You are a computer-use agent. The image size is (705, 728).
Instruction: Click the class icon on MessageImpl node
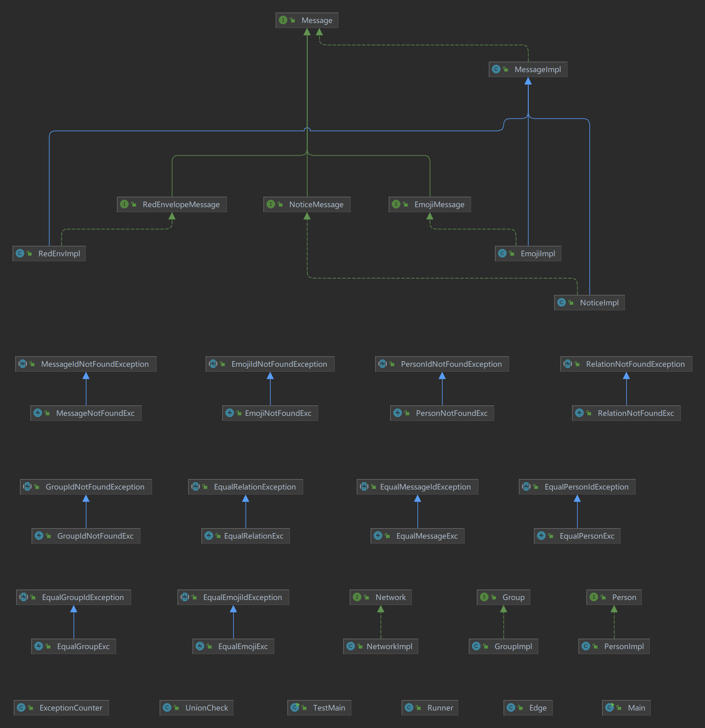496,69
